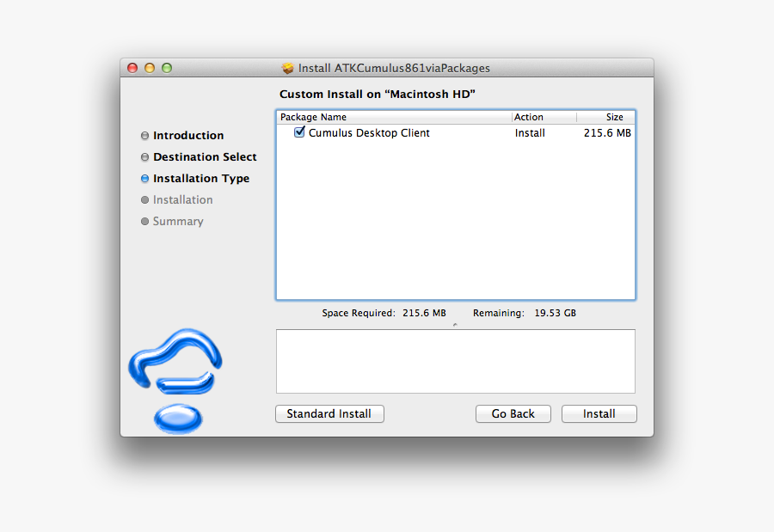774x532 pixels.
Task: Click the bullet next to Destination Select step
Action: (144, 156)
